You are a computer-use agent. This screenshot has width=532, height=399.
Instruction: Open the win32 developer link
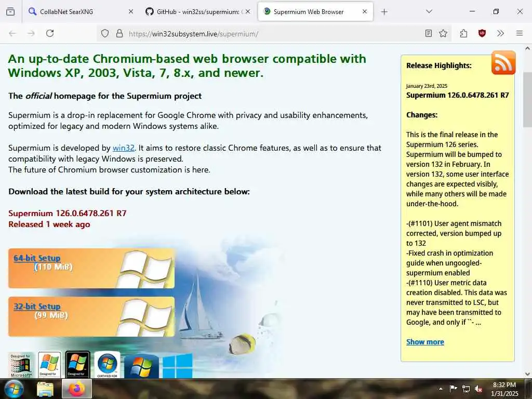[x=124, y=148]
